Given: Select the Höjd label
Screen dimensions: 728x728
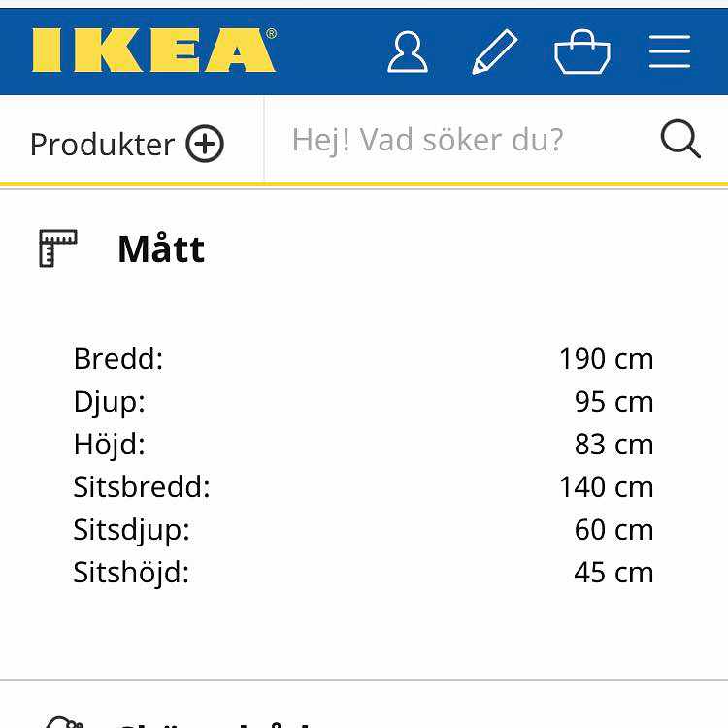Looking at the screenshot, I should tap(109, 445).
